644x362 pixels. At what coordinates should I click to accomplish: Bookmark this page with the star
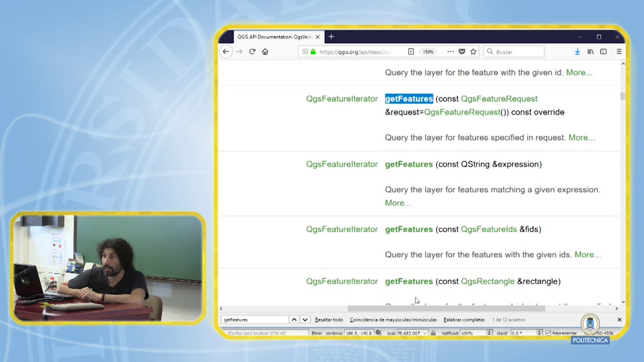[473, 52]
